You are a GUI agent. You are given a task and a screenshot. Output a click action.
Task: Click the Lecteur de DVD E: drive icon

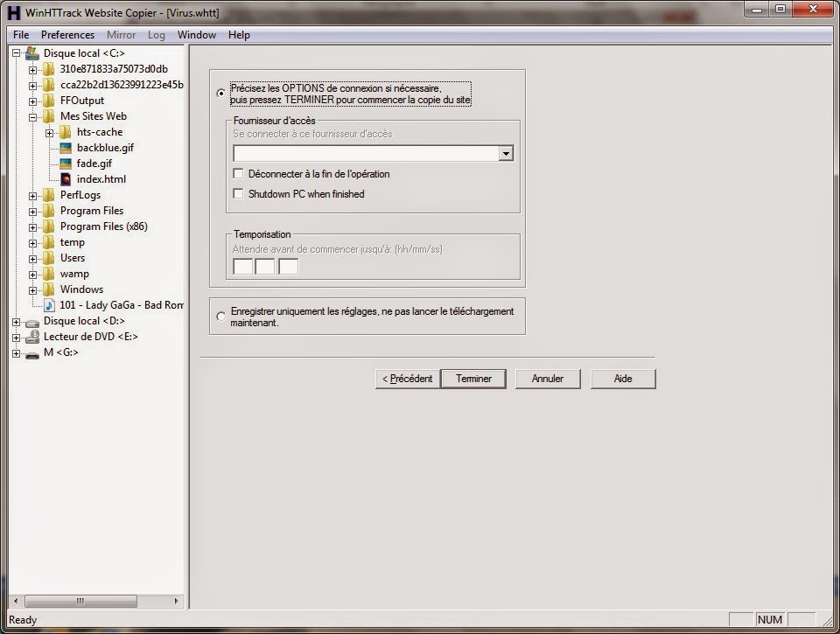(32, 337)
